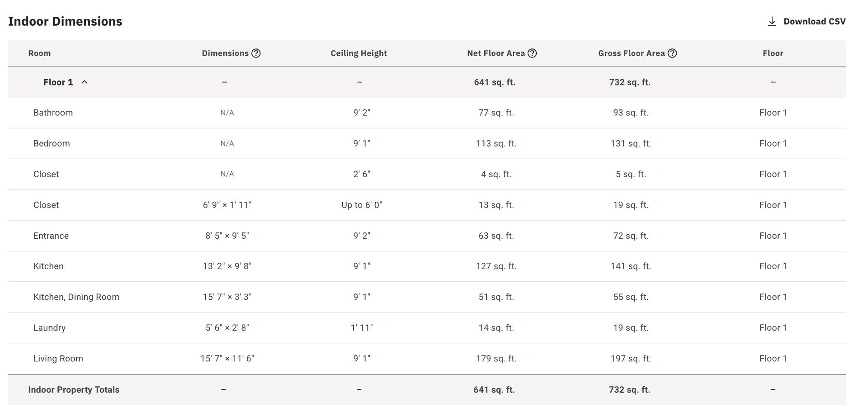
Task: Click the 63 sq. ft. net area
Action: (496, 236)
